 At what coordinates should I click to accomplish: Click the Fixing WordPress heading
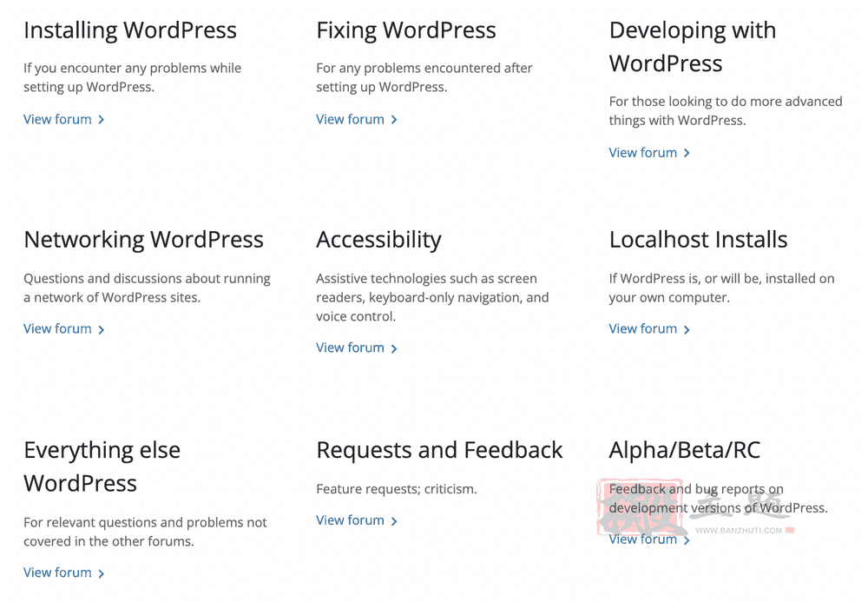tap(405, 30)
